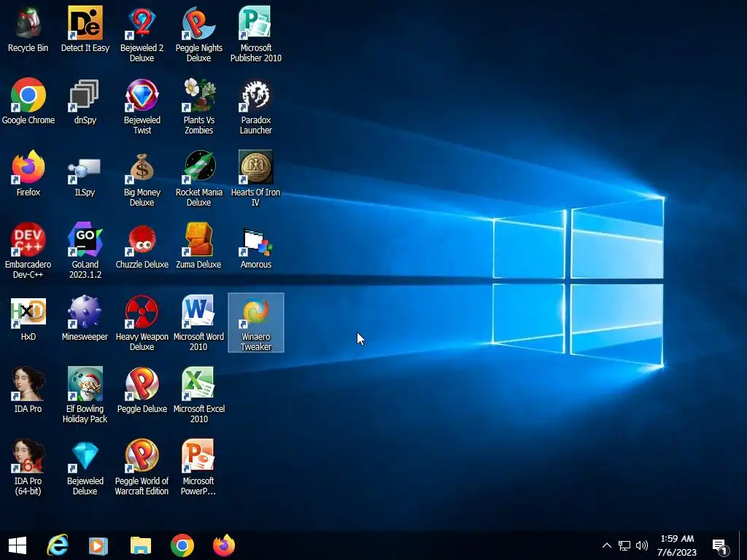Click the Show desktop strip

click(743, 545)
